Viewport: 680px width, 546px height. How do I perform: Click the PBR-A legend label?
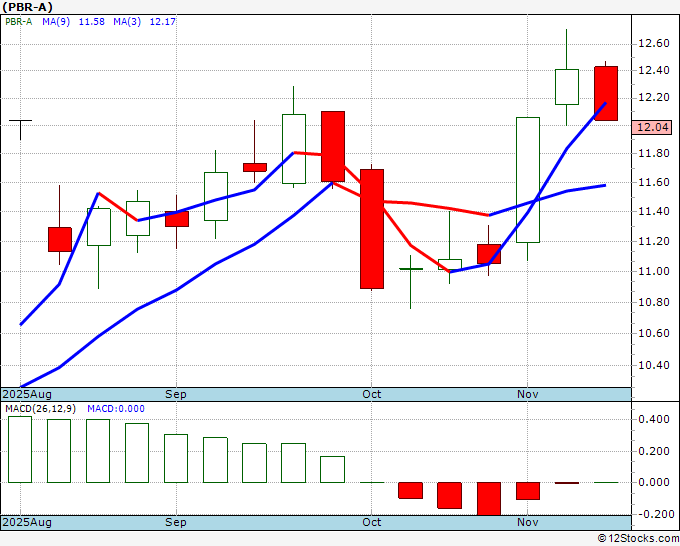19,22
